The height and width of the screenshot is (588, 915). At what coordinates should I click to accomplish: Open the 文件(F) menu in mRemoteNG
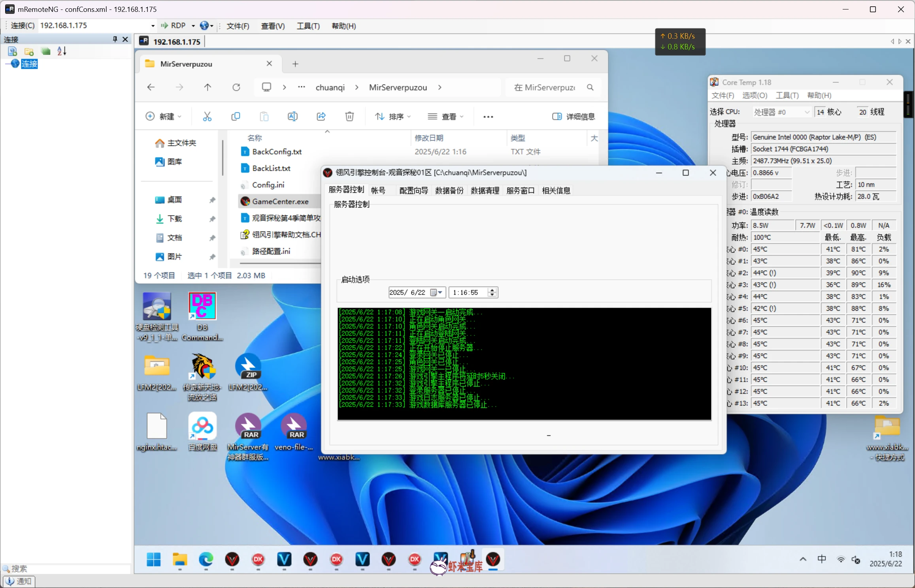238,26
